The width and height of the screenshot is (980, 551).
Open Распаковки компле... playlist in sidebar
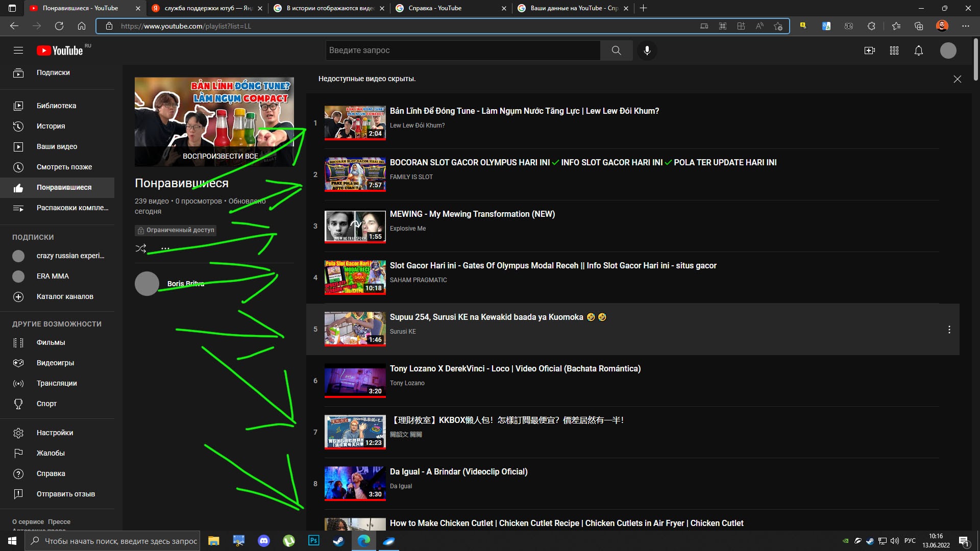point(57,208)
